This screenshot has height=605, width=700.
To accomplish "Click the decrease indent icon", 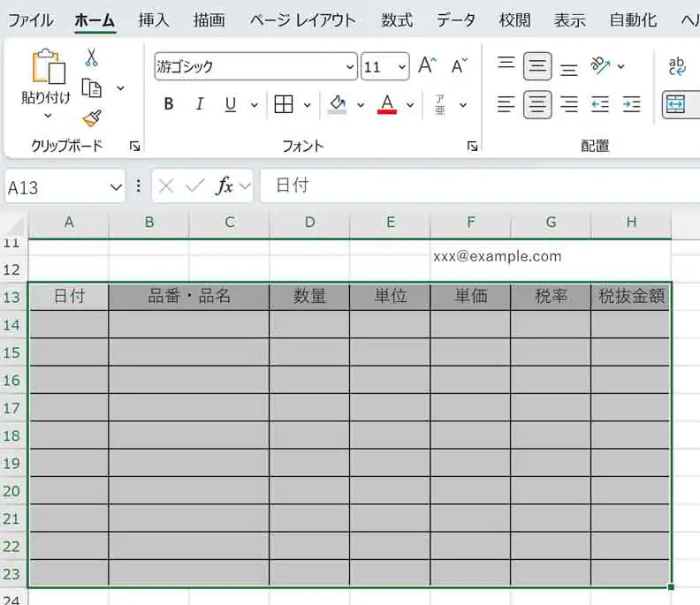I will pos(600,105).
